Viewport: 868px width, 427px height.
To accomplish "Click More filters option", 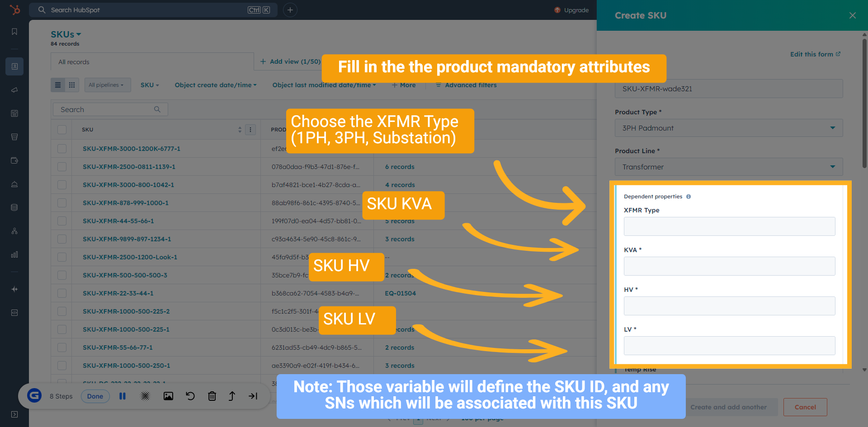I will 404,85.
